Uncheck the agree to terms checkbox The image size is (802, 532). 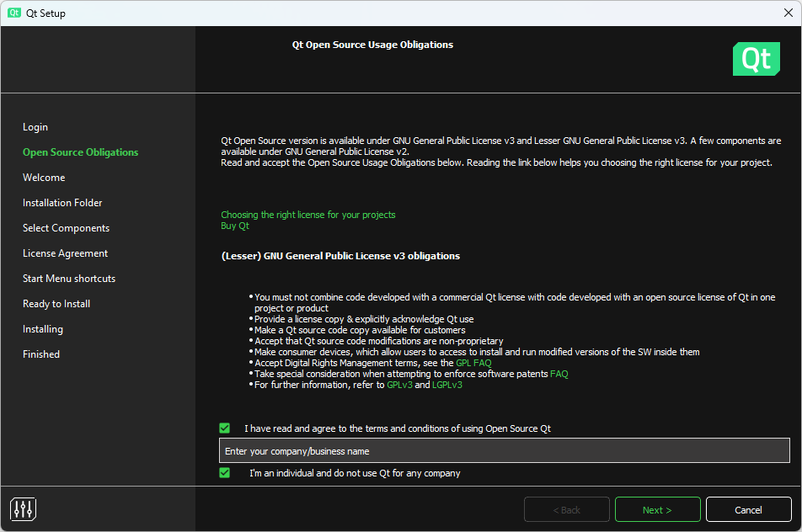225,428
